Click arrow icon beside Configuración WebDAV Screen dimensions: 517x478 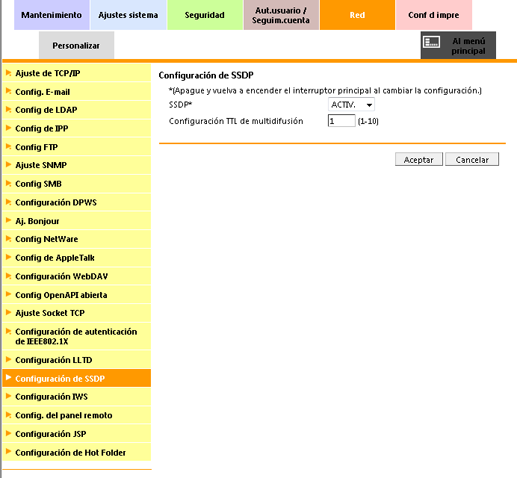pyautogui.click(x=9, y=276)
